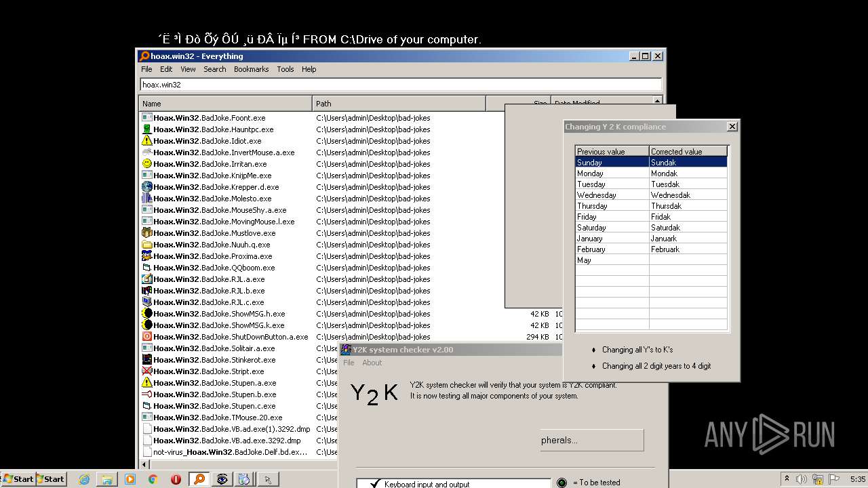The image size is (868, 488).
Task: Click the Corrected value column header
Action: pyautogui.click(x=688, y=151)
